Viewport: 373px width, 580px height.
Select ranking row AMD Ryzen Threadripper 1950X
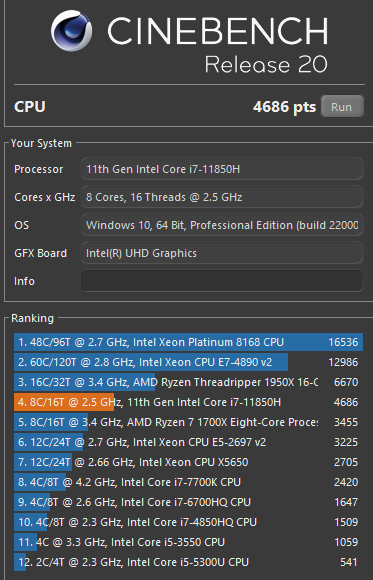point(188,382)
